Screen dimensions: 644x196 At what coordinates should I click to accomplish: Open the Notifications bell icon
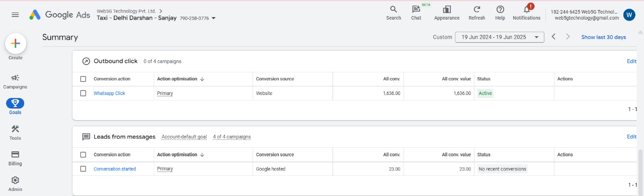(x=527, y=10)
